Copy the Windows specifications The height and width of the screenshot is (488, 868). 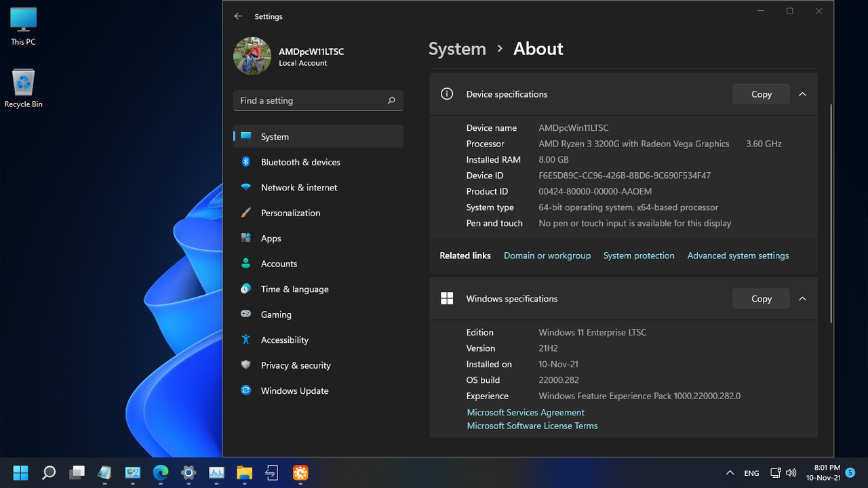pyautogui.click(x=761, y=299)
